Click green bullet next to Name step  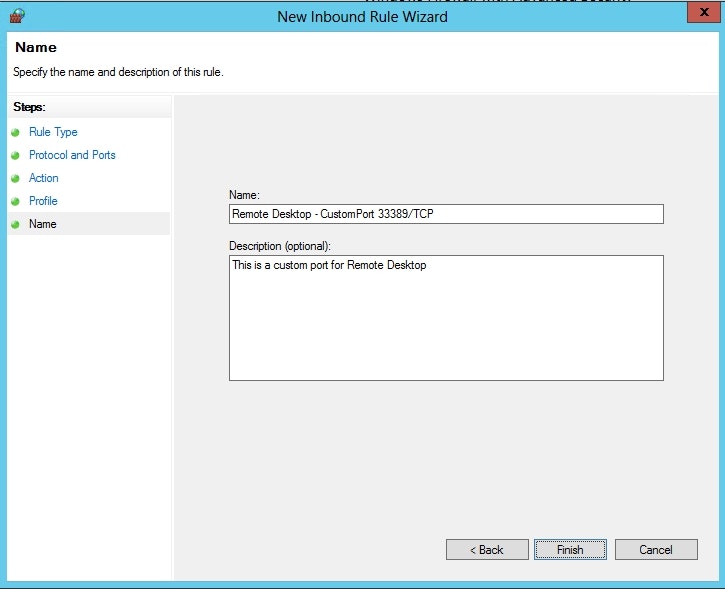[x=15, y=224]
